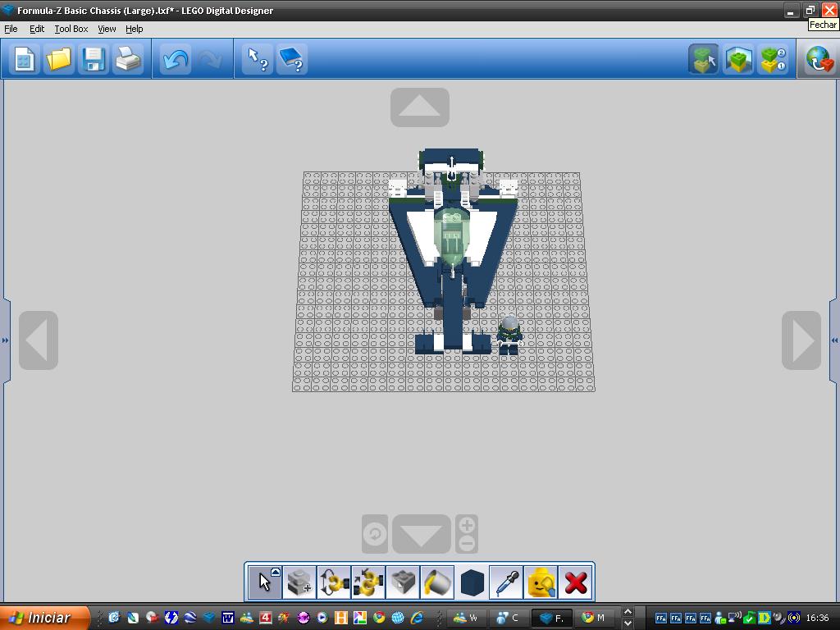Undo the last action with the blue arrow

click(x=176, y=59)
